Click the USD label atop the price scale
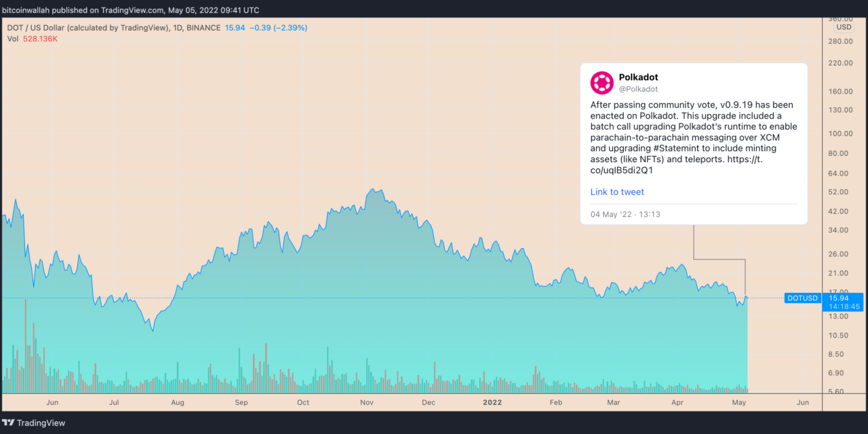 coord(843,27)
